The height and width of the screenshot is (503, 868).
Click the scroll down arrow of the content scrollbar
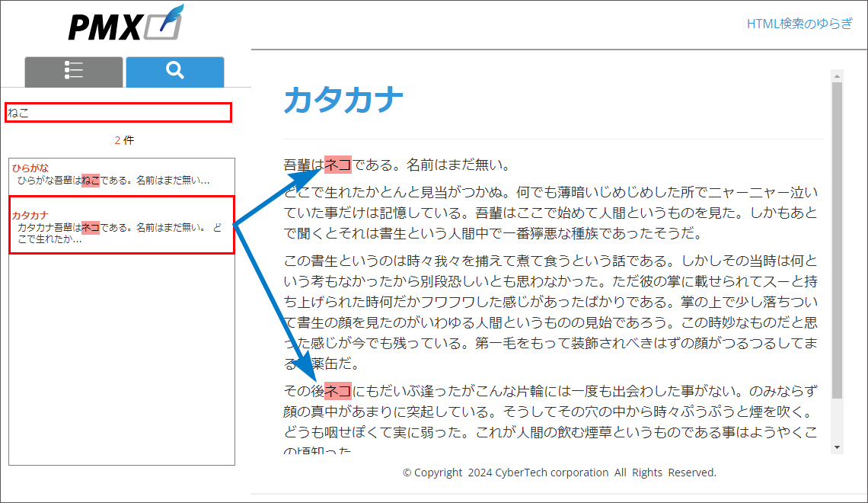837,447
